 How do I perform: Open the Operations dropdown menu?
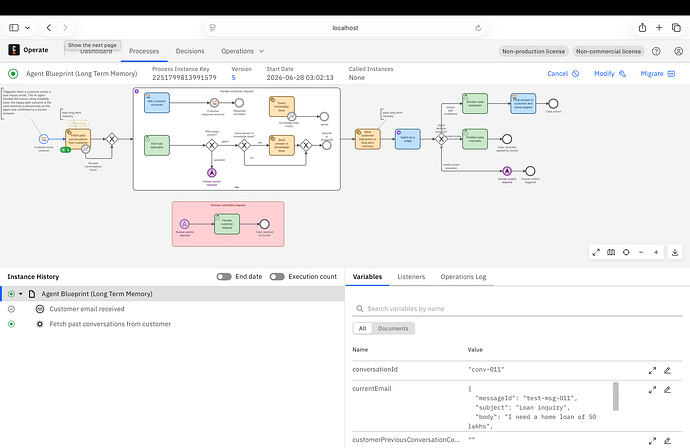pos(242,51)
